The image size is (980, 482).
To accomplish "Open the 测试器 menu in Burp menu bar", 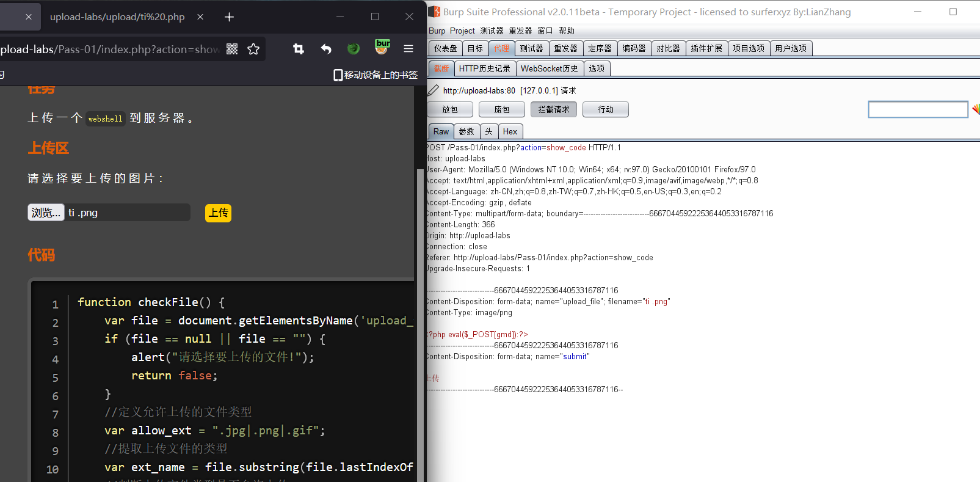I will tap(492, 31).
